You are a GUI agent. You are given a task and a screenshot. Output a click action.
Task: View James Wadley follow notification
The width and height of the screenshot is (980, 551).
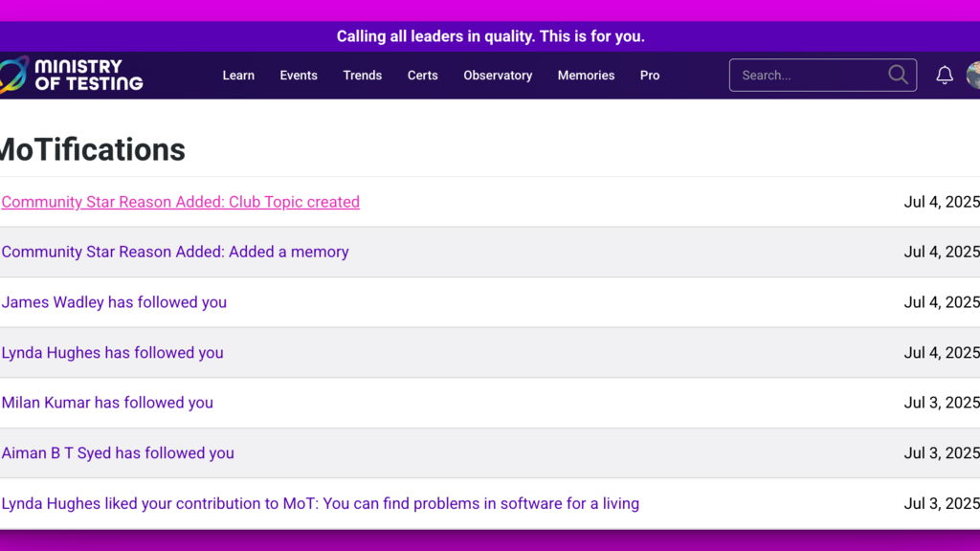point(114,302)
